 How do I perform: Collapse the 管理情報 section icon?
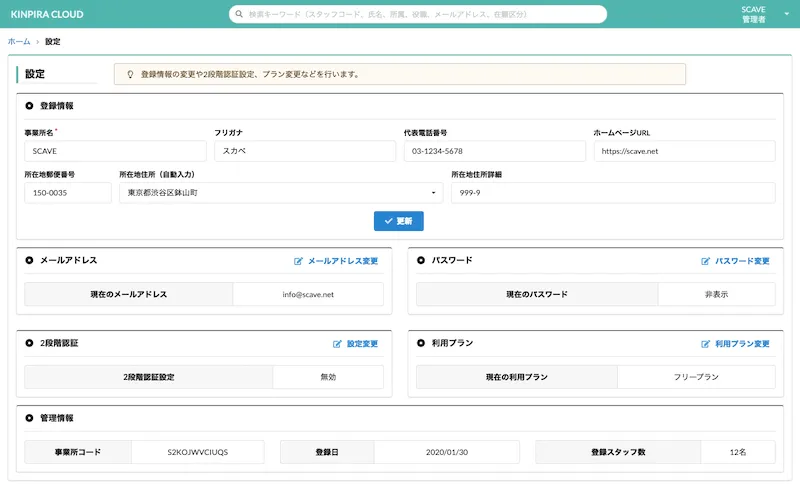click(29, 418)
